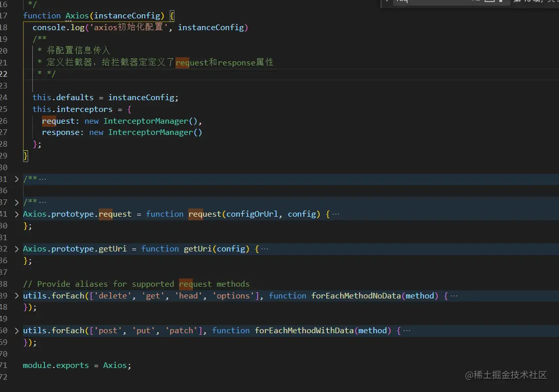Click the ellipsis of the folded comment on line 37
This screenshot has width=559, height=392.
[x=42, y=202]
